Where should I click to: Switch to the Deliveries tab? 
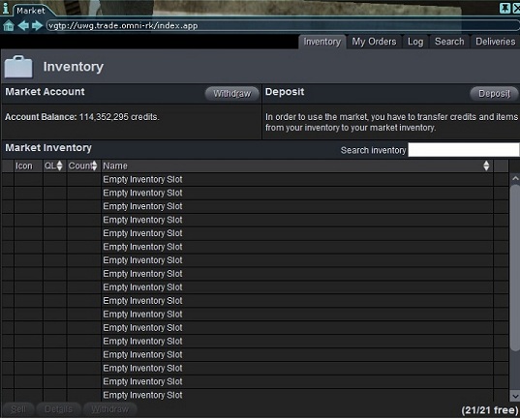click(x=495, y=42)
